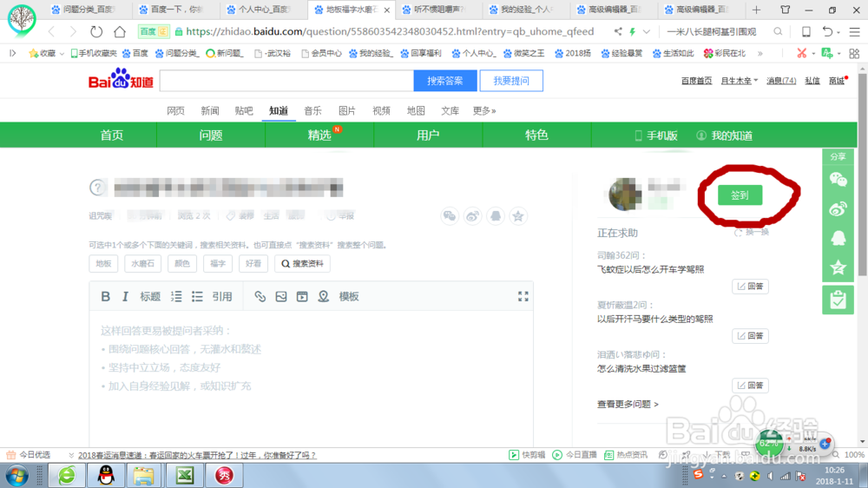
Task: Open the 用户 tab in green navigation
Action: coord(428,135)
